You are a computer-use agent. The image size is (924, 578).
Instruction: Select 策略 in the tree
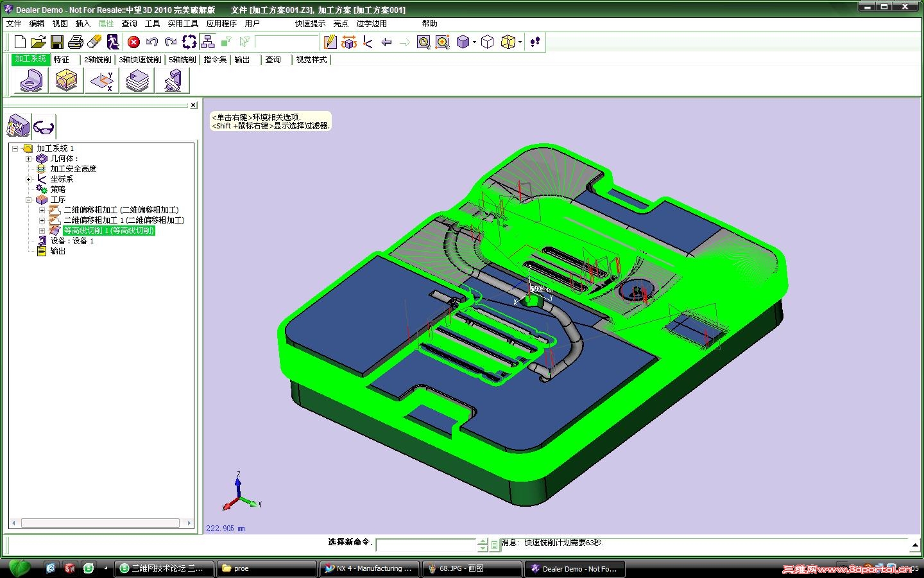tap(58, 189)
